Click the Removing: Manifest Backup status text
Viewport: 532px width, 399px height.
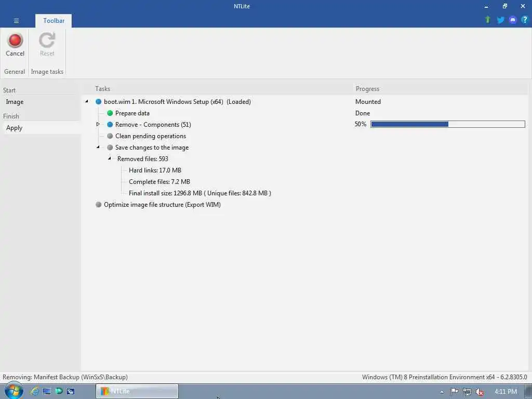pyautogui.click(x=65, y=377)
